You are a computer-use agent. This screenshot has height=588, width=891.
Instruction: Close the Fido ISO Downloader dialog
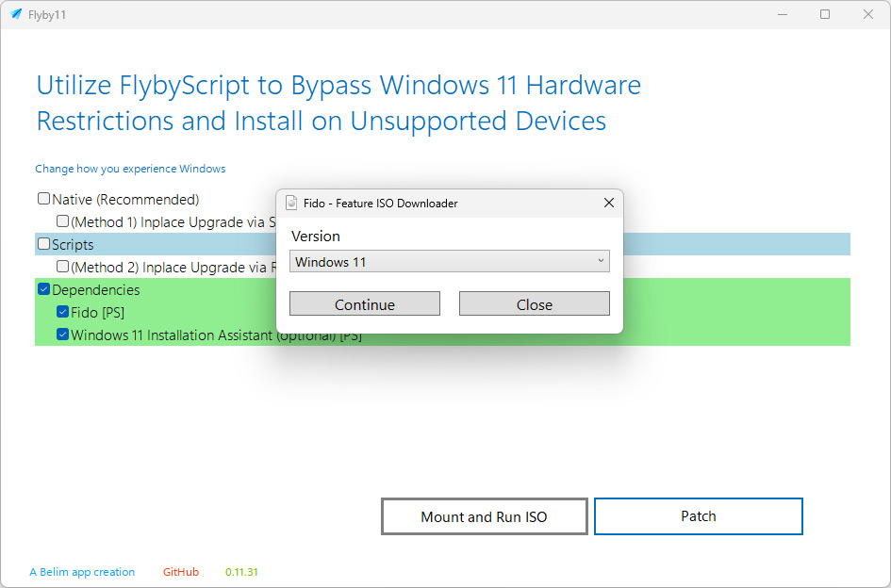coord(608,203)
